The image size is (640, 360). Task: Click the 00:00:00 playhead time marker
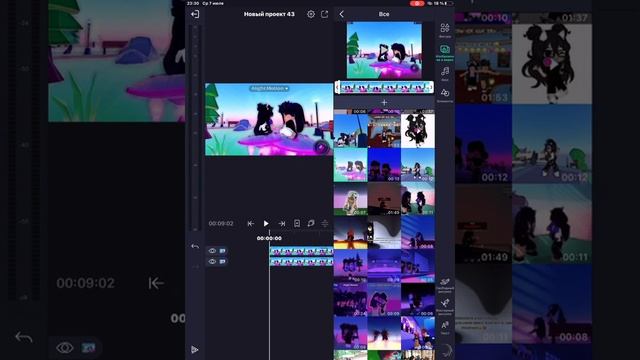pos(269,238)
